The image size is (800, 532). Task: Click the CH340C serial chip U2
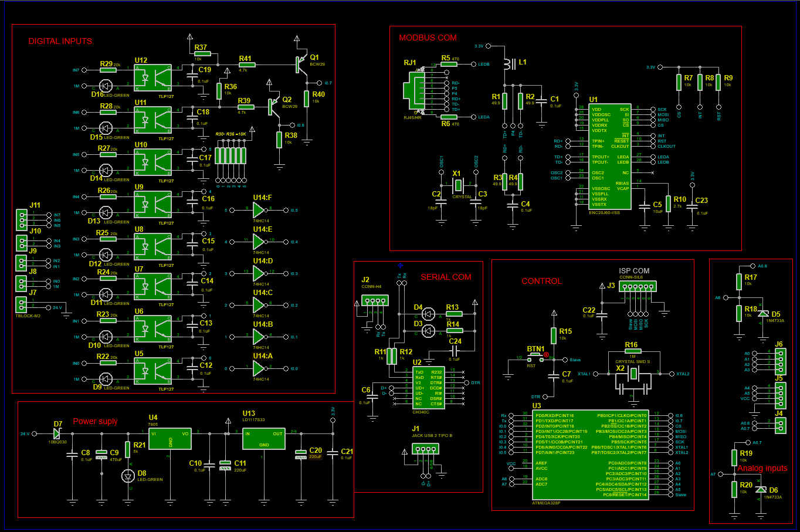(x=428, y=388)
